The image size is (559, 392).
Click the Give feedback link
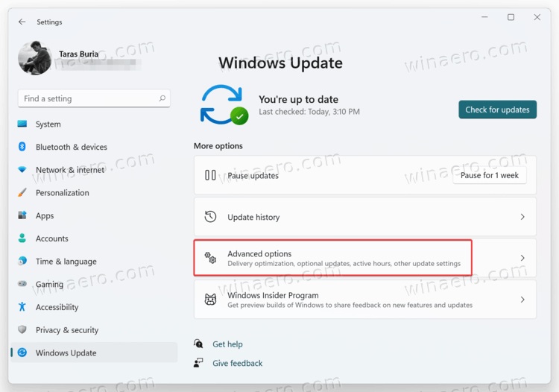[x=238, y=363]
